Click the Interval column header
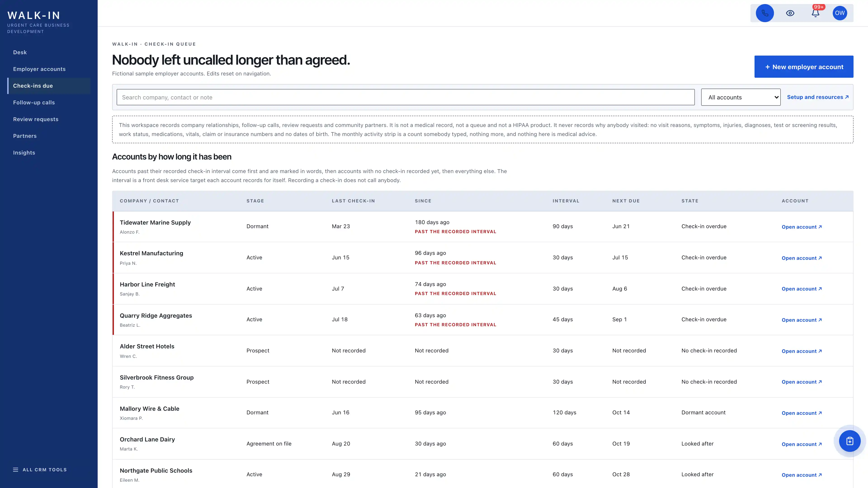 coord(566,201)
